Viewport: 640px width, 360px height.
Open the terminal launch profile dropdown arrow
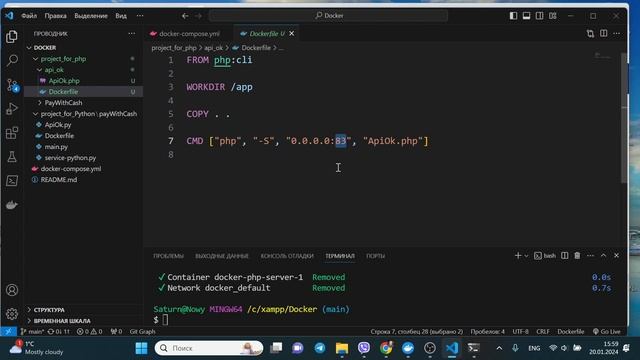point(527,256)
